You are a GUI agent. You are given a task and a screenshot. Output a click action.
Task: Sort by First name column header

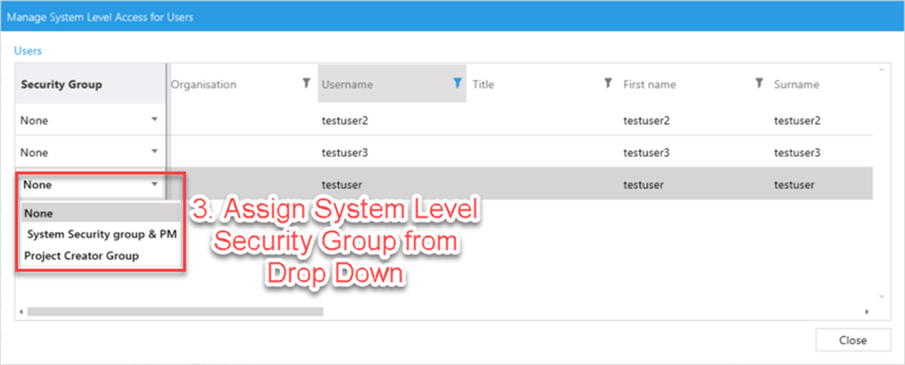(649, 84)
